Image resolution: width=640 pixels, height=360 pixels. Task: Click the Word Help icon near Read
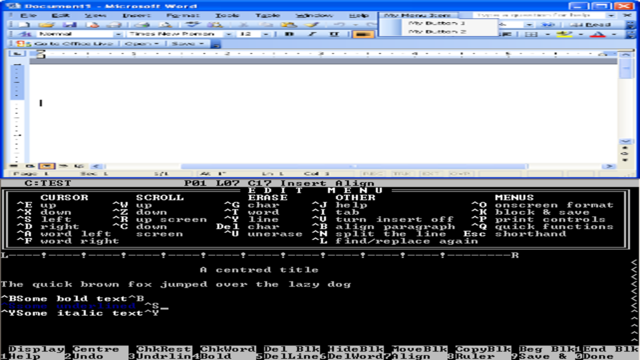(549, 24)
